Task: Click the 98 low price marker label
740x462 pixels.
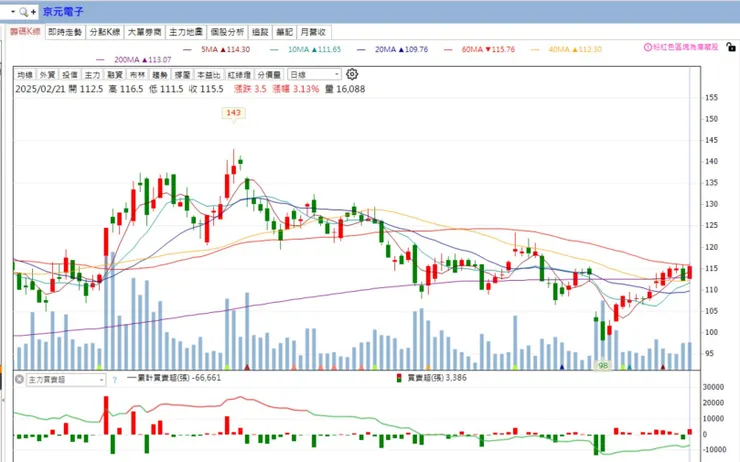Action: click(x=603, y=366)
